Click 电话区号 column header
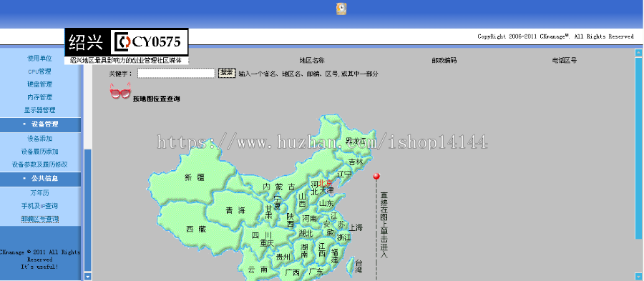This screenshot has height=281, width=644. click(565, 60)
